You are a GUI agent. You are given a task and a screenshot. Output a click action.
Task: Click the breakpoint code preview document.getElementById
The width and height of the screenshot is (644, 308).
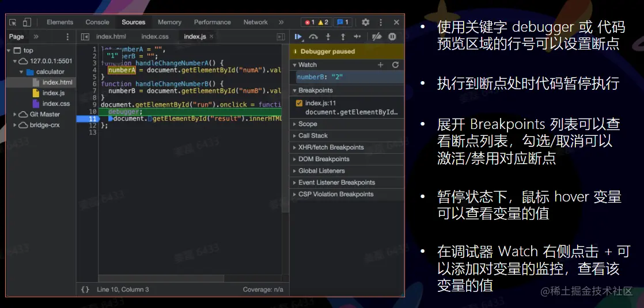point(351,112)
